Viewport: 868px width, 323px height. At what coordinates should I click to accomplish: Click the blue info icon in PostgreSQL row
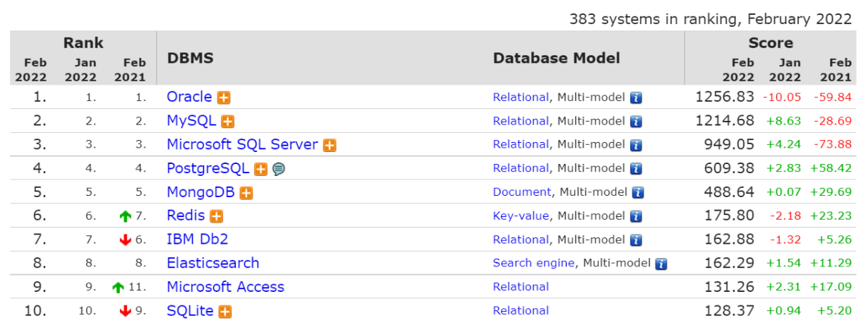point(636,169)
